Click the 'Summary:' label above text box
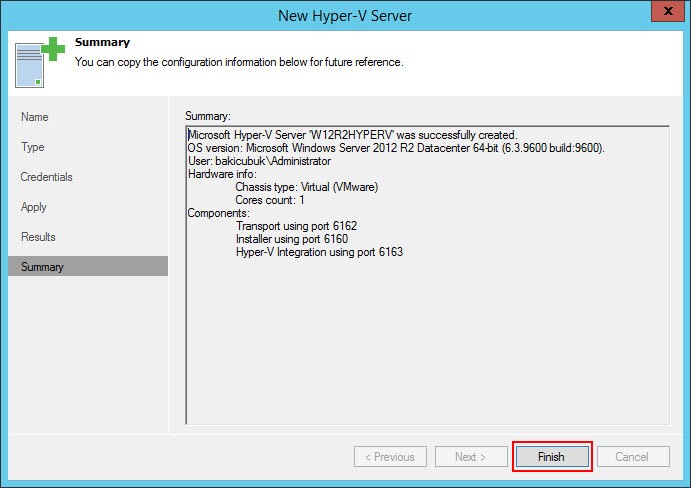 click(x=208, y=116)
